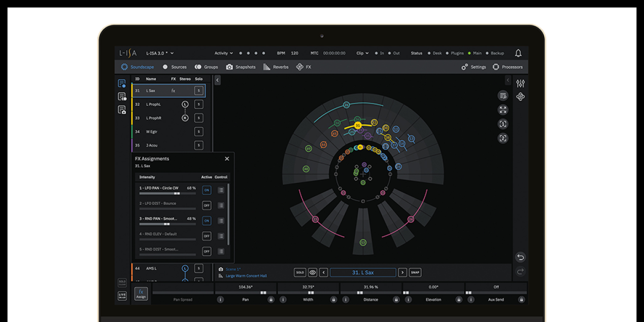Solo the L ProphL source

199,104
